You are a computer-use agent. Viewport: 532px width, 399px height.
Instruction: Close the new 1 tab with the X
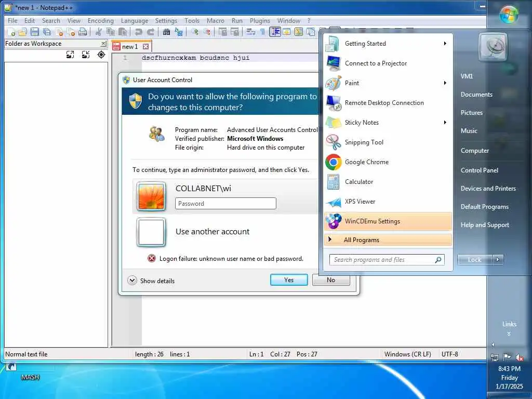point(146,46)
